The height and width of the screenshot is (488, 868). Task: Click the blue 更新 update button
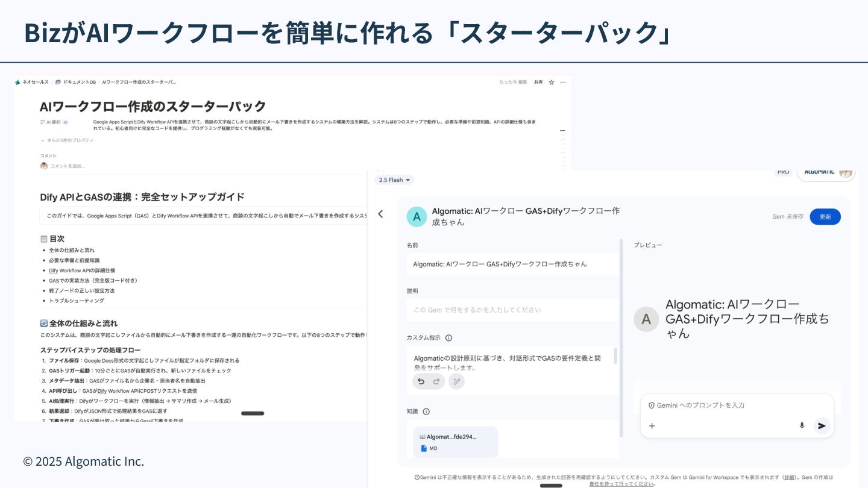pos(825,217)
